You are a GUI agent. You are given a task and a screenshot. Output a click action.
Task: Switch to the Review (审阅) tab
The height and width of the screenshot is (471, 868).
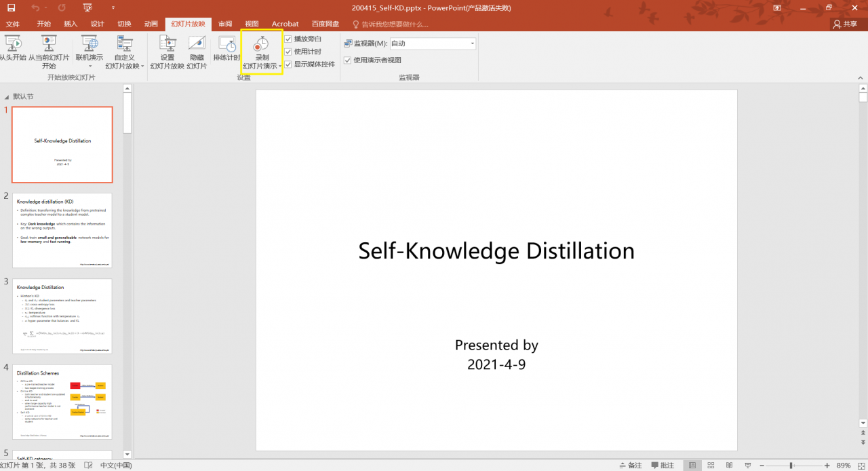(x=225, y=24)
